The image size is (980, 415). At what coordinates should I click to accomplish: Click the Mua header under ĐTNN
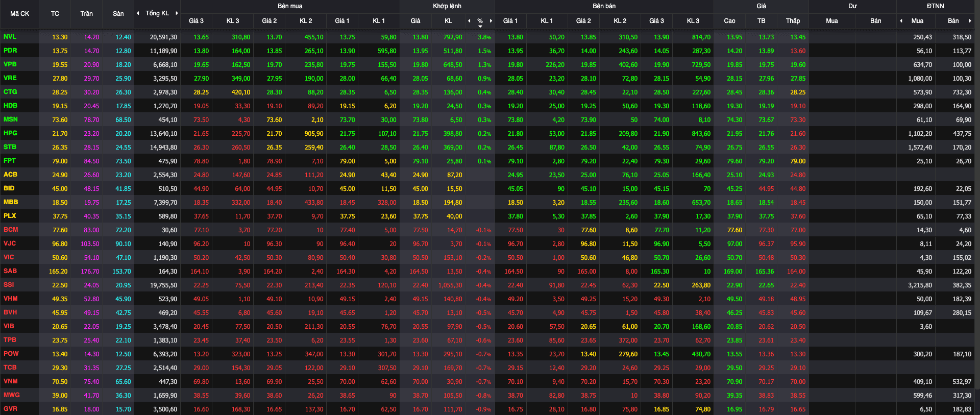(917, 21)
